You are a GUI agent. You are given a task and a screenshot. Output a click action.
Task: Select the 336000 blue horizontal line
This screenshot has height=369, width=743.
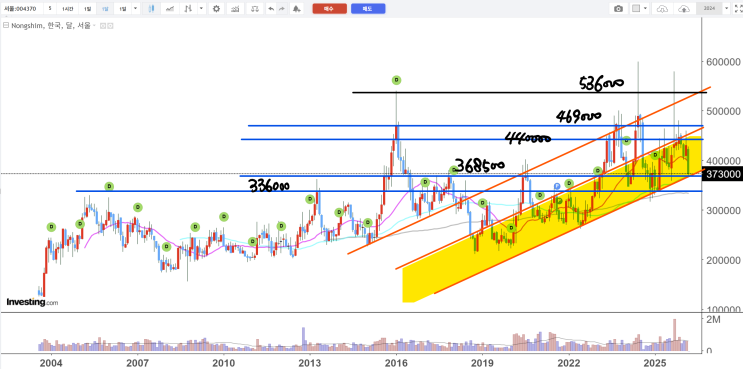pyautogui.click(x=389, y=191)
